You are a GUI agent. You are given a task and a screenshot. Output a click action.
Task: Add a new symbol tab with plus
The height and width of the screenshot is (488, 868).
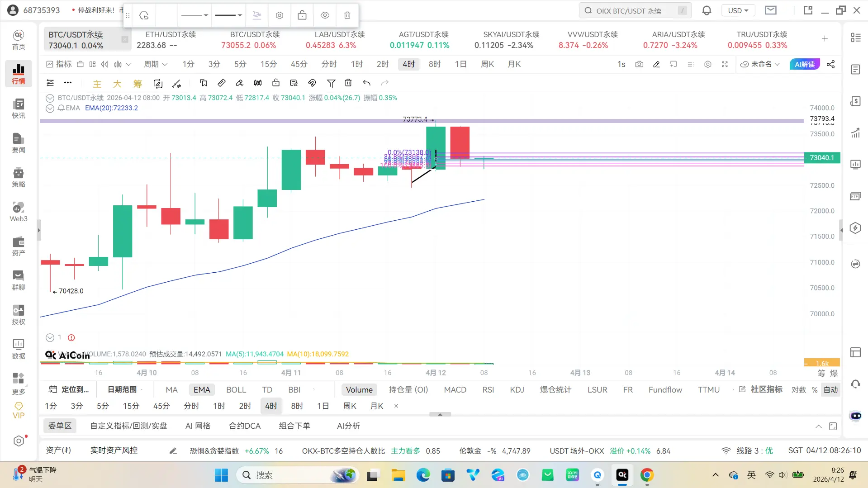click(825, 39)
